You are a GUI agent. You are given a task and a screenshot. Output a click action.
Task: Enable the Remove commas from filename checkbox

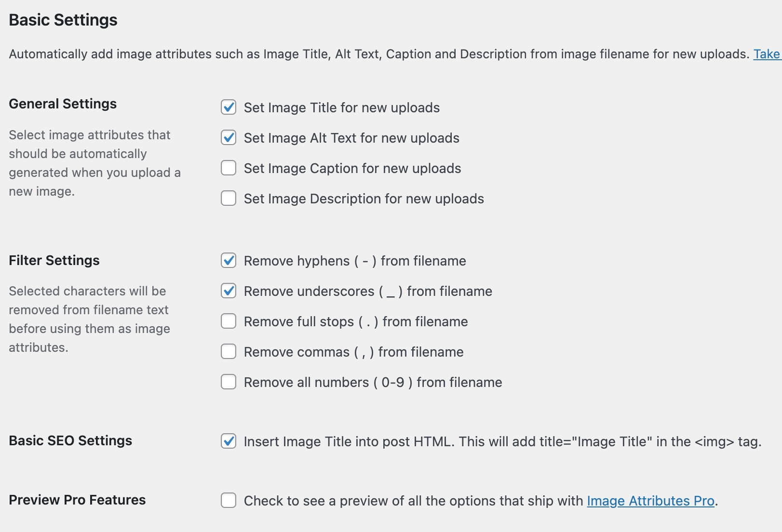229,351
